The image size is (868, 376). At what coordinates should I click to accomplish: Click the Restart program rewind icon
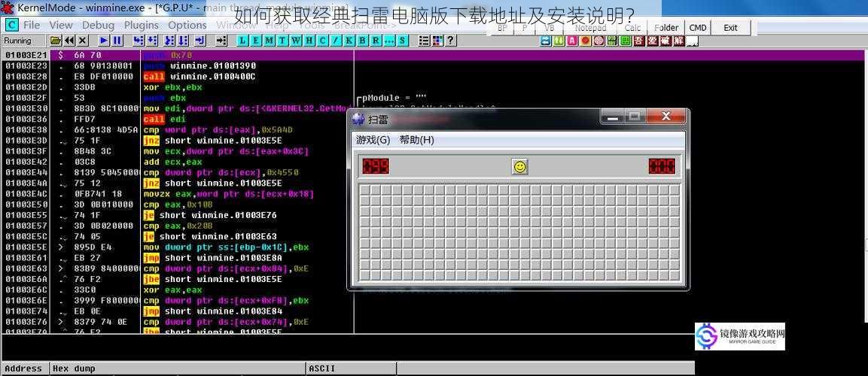click(x=69, y=41)
